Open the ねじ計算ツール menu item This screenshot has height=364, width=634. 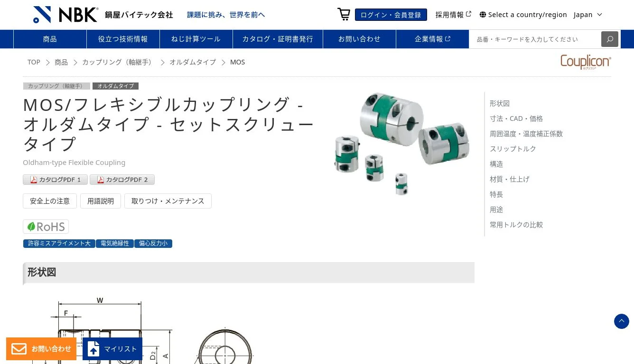tap(196, 39)
